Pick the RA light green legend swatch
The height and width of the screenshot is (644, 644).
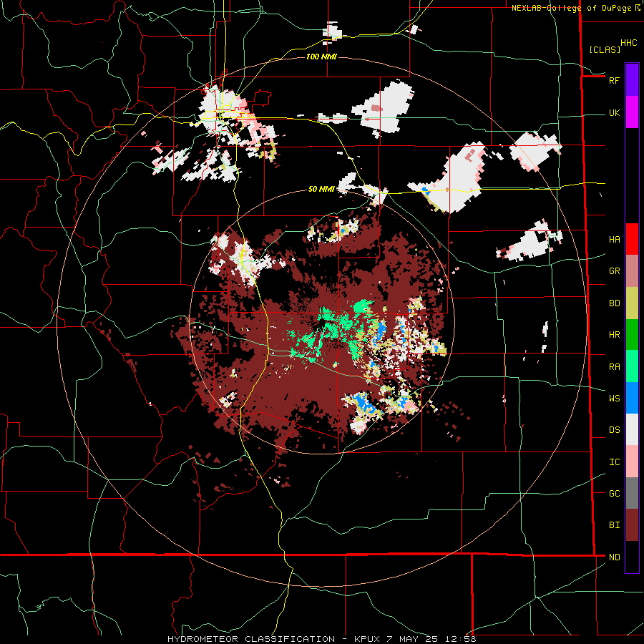tap(632, 366)
